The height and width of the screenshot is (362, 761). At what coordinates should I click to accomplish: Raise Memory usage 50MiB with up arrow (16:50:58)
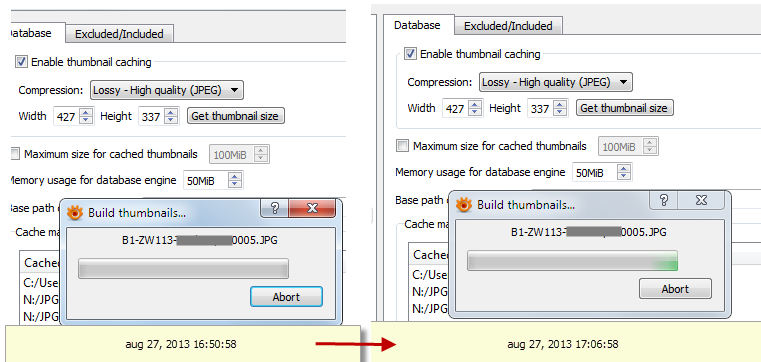click(235, 177)
